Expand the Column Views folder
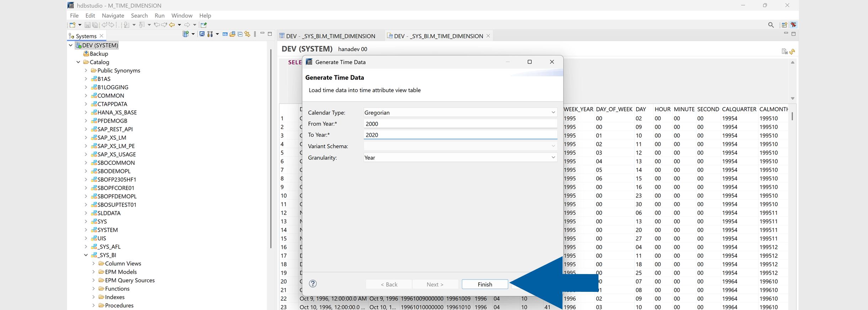The height and width of the screenshot is (310, 868). [x=93, y=263]
